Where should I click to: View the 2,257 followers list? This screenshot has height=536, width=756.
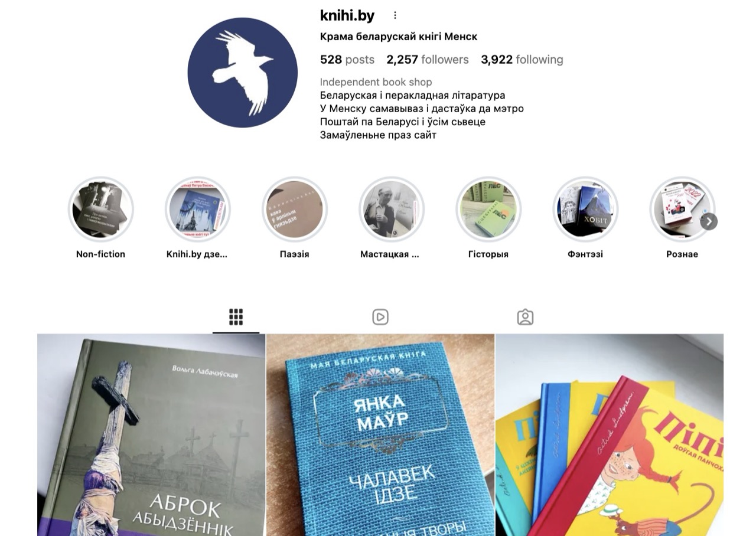428,60
